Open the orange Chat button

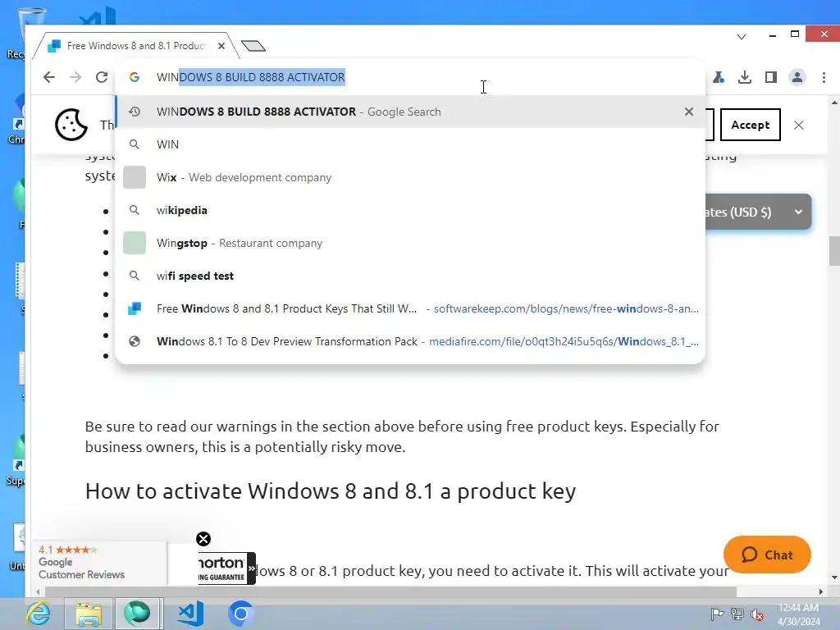point(767,555)
